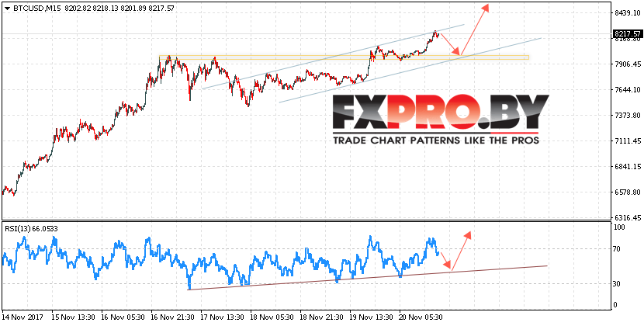The width and height of the screenshot is (644, 326).
Task: Click the 16 Nov 21:30 time label
Action: pos(172,317)
